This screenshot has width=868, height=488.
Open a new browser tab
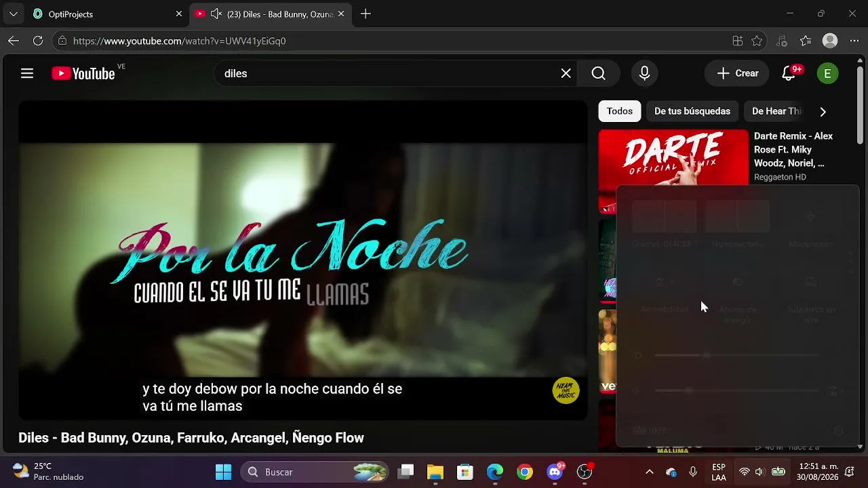pos(366,14)
